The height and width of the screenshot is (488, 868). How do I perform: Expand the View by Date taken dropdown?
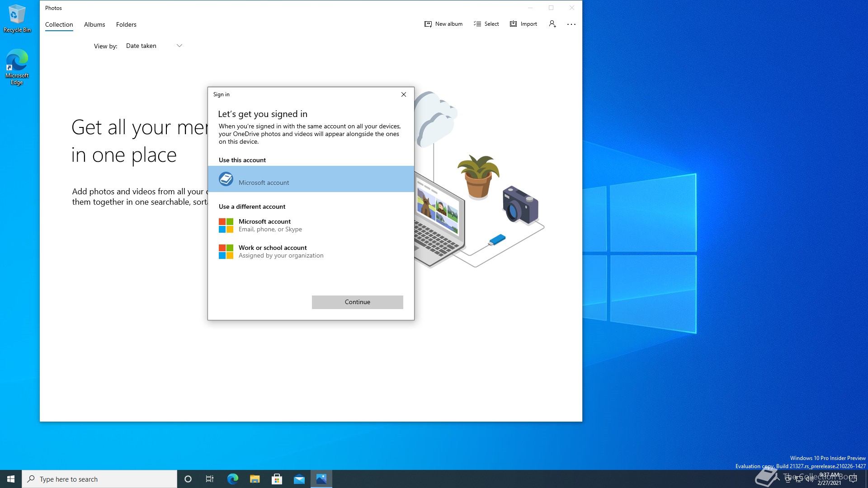click(x=154, y=46)
